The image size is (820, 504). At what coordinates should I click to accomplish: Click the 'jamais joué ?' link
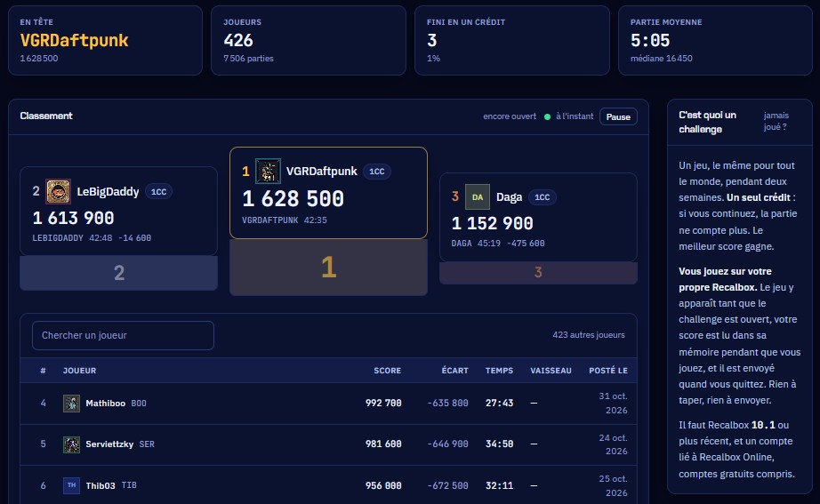(x=776, y=121)
